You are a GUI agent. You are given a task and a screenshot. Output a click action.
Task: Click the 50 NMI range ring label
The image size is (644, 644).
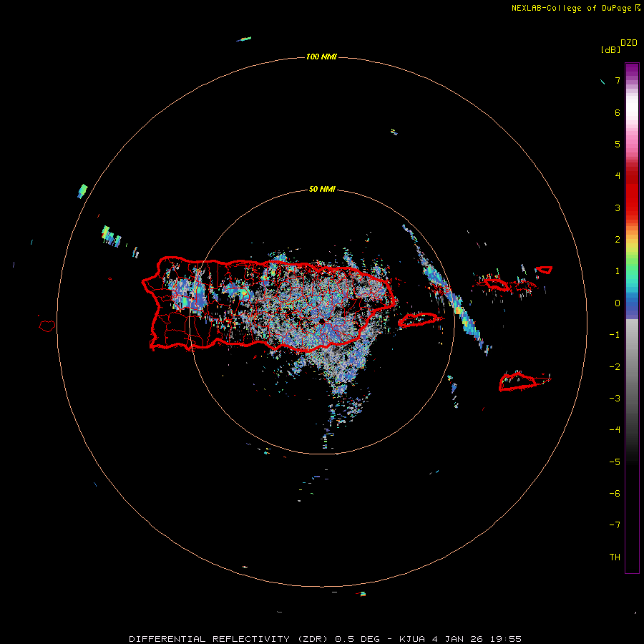[x=322, y=189]
